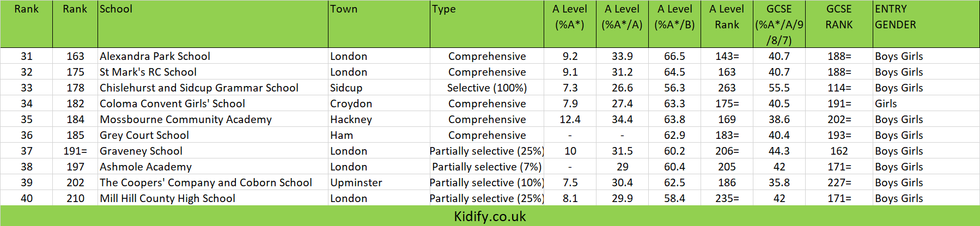980x226 pixels.
Task: Click St Mark's RC School cell
Action: coord(213,72)
